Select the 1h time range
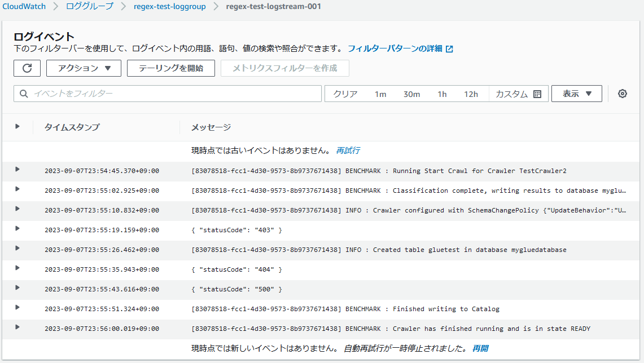Viewport: 644px width, 363px height. 442,94
